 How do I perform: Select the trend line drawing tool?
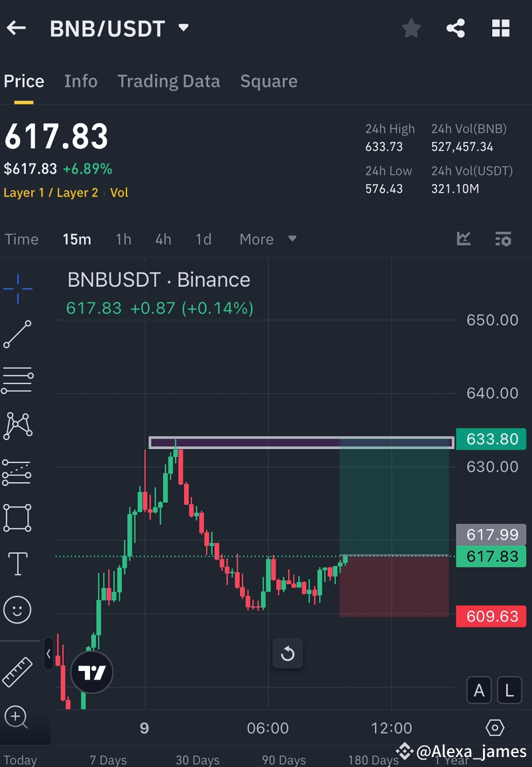17,334
